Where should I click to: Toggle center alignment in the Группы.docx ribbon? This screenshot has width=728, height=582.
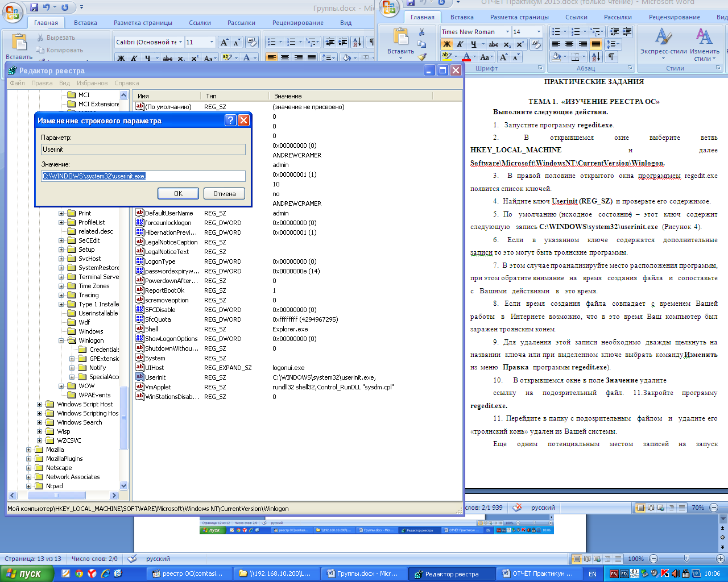[285, 57]
